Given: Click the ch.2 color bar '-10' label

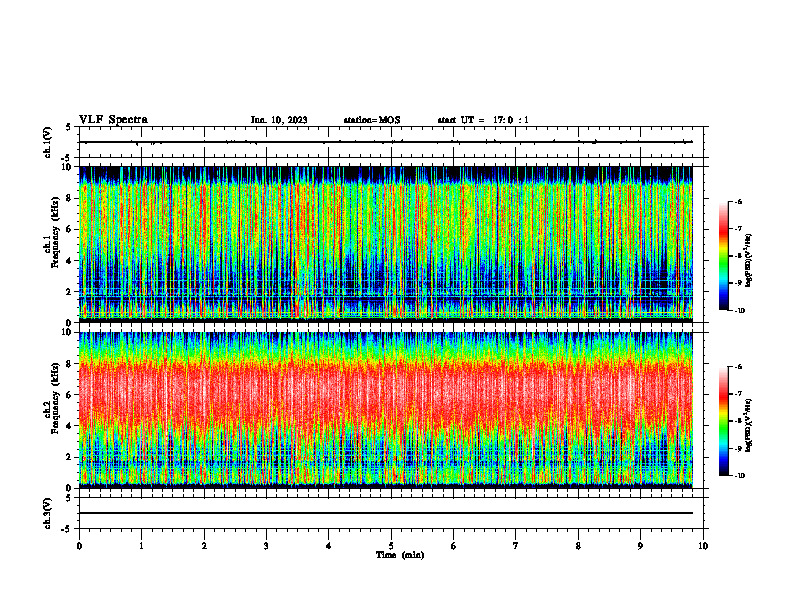Looking at the screenshot, I should coord(740,476).
